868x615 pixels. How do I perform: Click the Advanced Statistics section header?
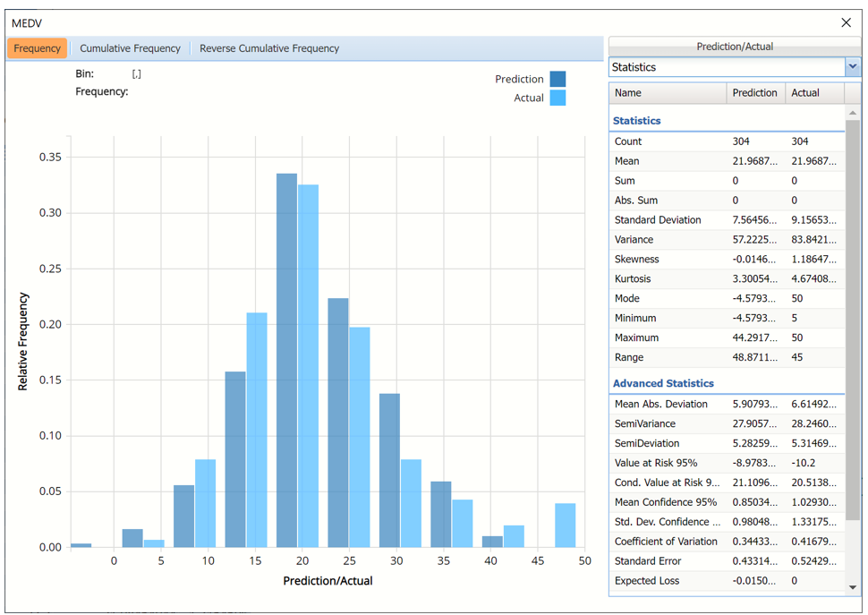[663, 383]
